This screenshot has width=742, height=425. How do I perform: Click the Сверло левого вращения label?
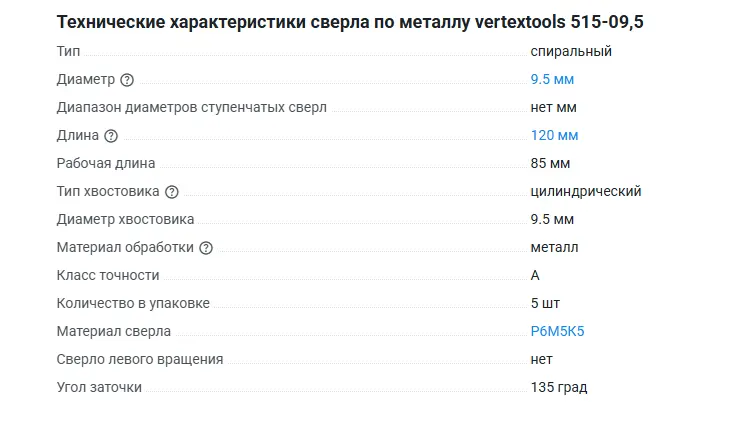click(140, 360)
